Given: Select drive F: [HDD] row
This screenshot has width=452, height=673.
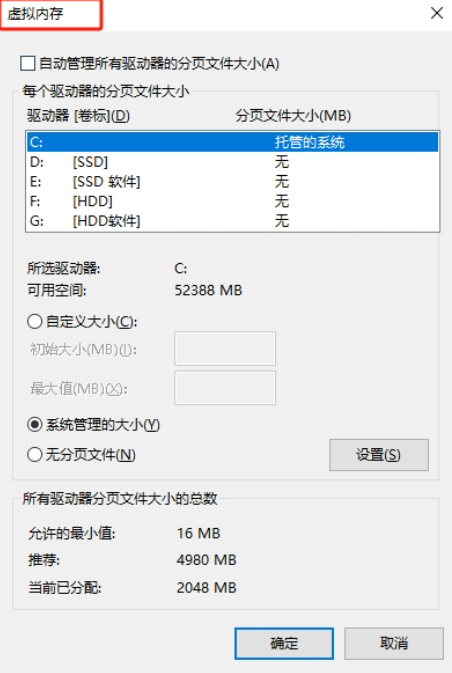Looking at the screenshot, I should (233, 201).
